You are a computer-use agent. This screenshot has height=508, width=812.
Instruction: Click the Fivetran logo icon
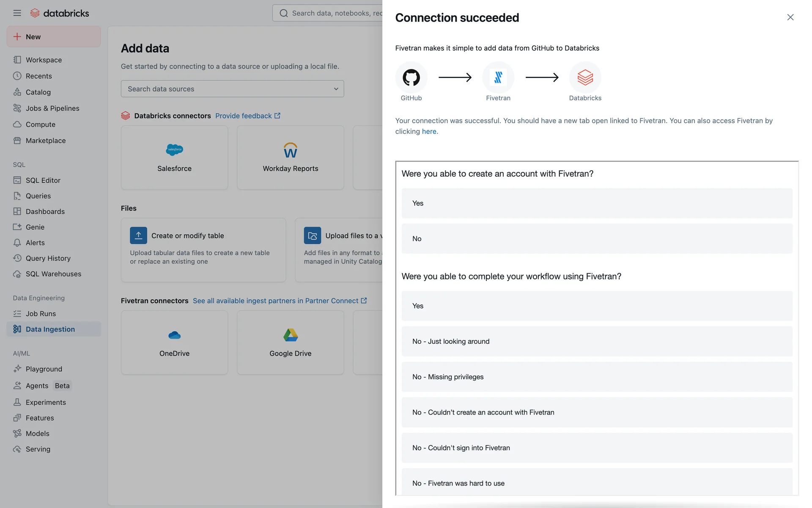[x=498, y=77]
